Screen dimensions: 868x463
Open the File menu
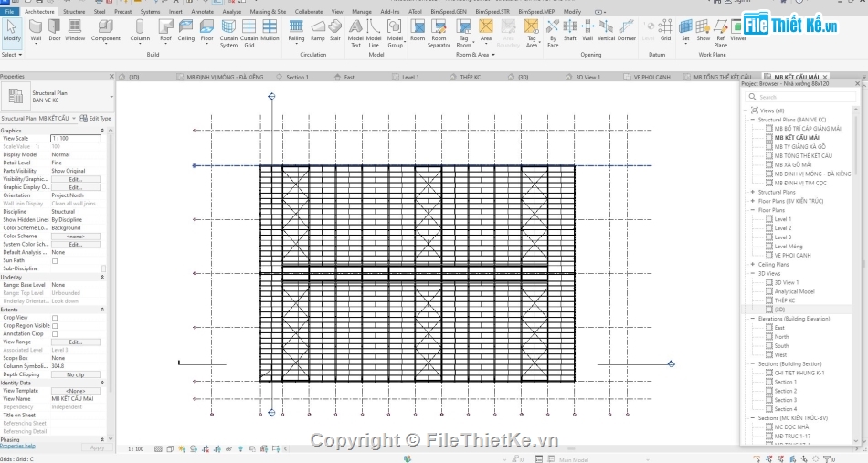tap(10, 11)
